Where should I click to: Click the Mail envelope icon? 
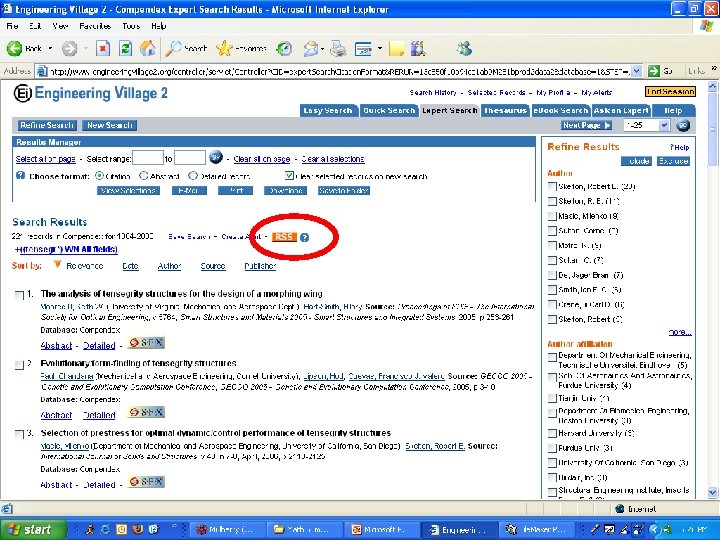311,48
